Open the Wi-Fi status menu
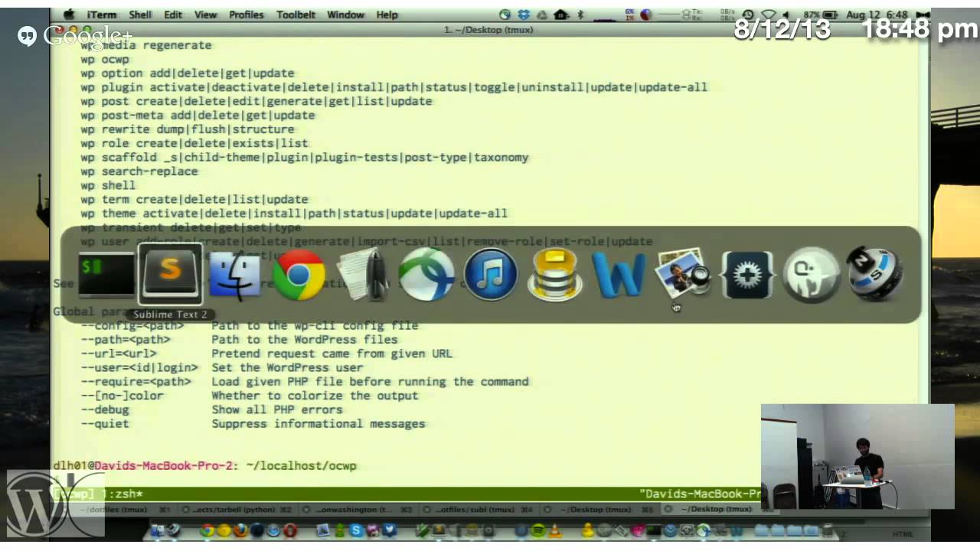 [768, 15]
